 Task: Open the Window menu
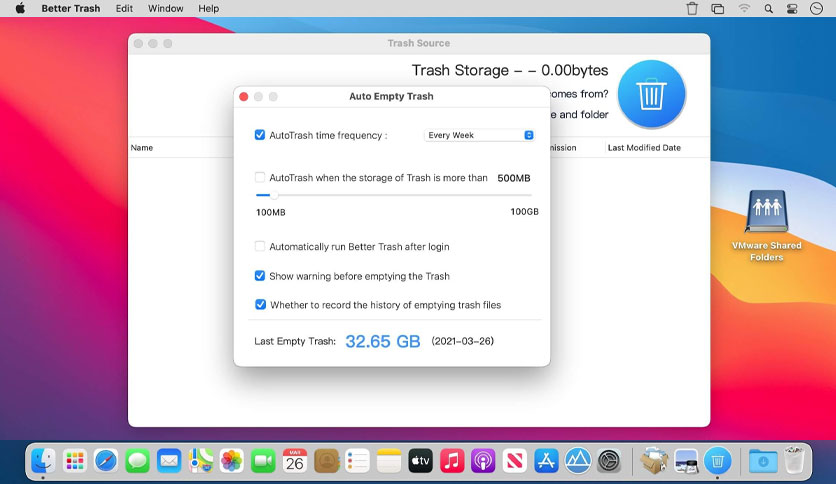(x=166, y=9)
